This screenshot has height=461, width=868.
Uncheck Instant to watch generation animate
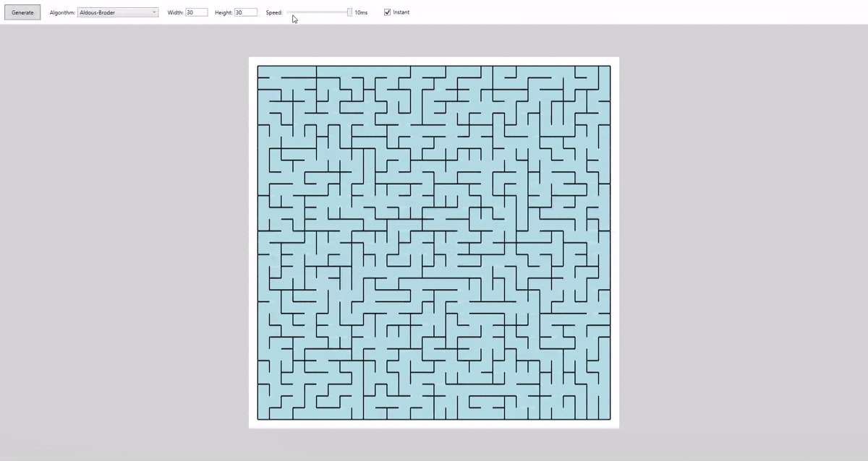[387, 12]
